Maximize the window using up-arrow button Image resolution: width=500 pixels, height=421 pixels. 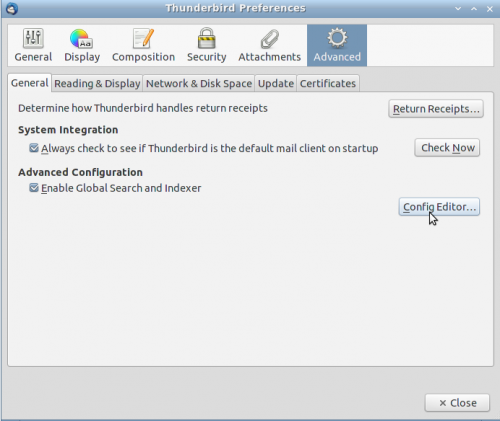point(474,9)
